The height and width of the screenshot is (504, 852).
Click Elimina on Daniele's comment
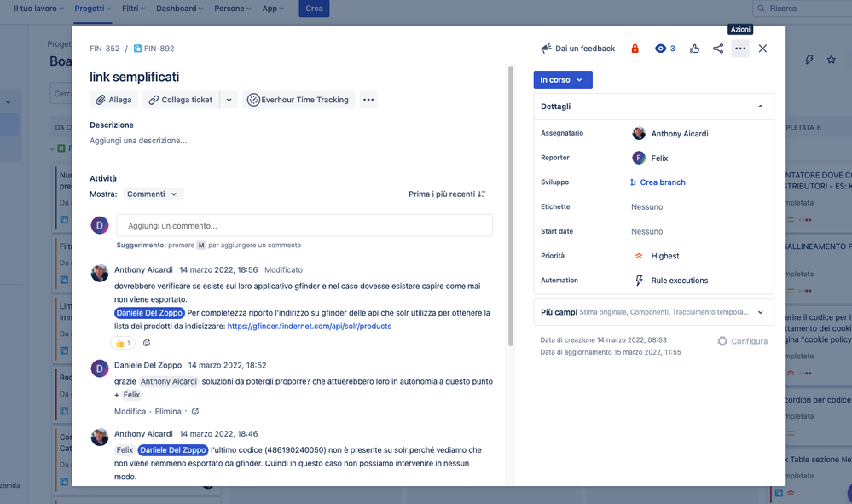tap(168, 412)
